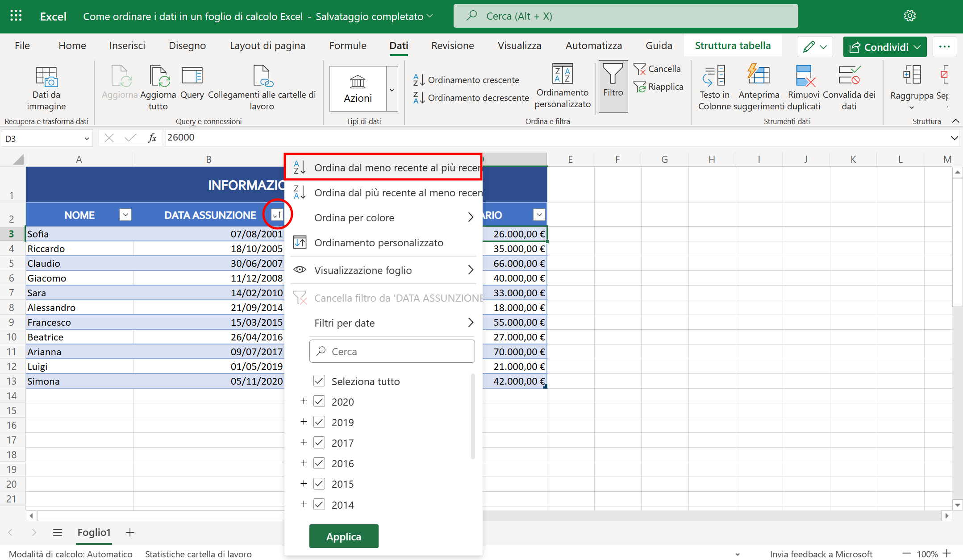Choose Ordinamento personalizzato from the filter menu

point(379,242)
